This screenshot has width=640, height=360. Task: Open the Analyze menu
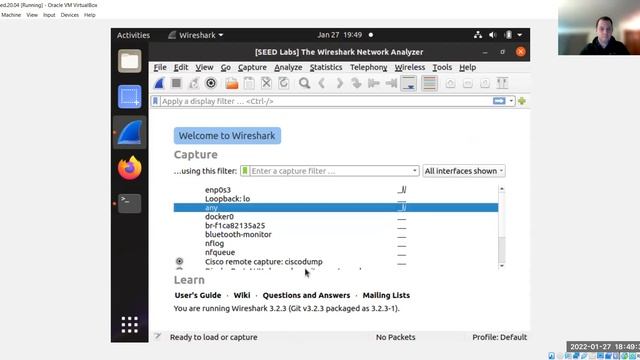[288, 67]
